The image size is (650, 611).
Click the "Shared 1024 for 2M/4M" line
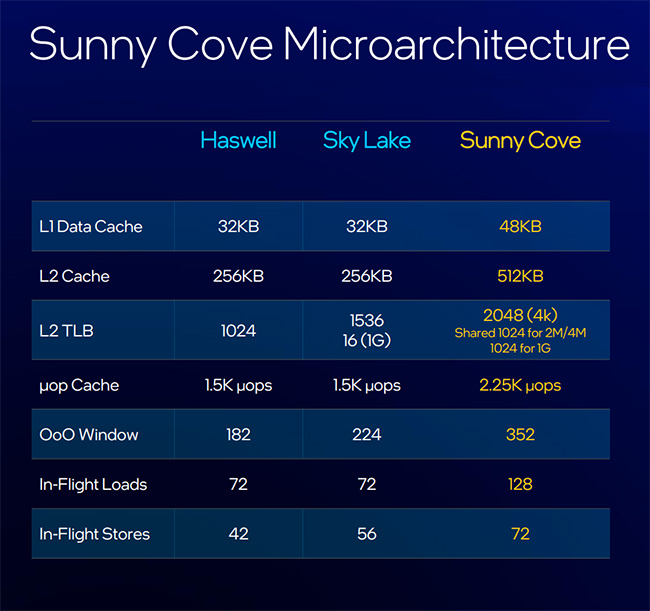[520, 333]
